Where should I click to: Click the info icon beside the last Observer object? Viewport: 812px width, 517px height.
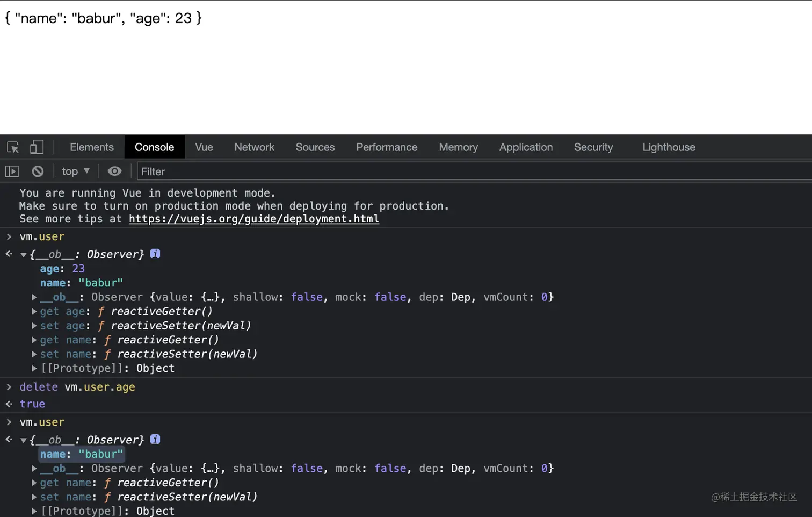point(155,439)
